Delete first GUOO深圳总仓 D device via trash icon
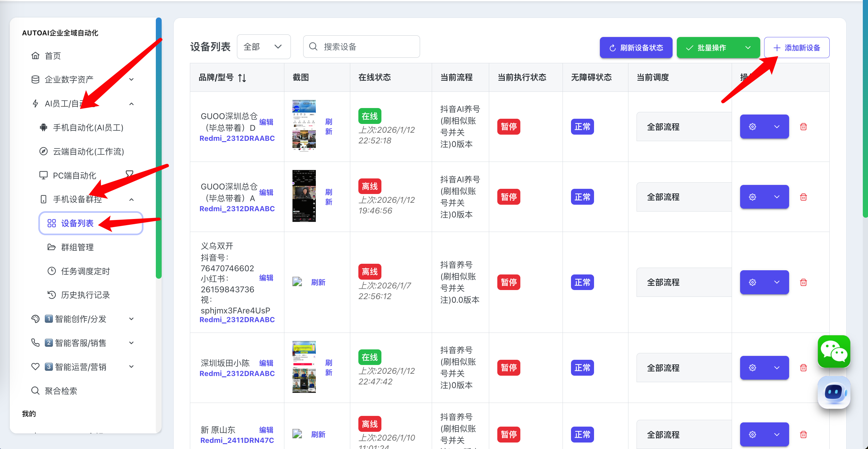Viewport: 868px width, 449px height. [x=803, y=127]
